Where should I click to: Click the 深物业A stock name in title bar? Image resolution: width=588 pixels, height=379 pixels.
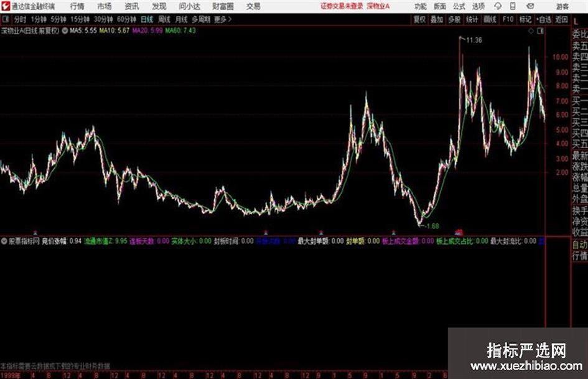tap(378, 6)
